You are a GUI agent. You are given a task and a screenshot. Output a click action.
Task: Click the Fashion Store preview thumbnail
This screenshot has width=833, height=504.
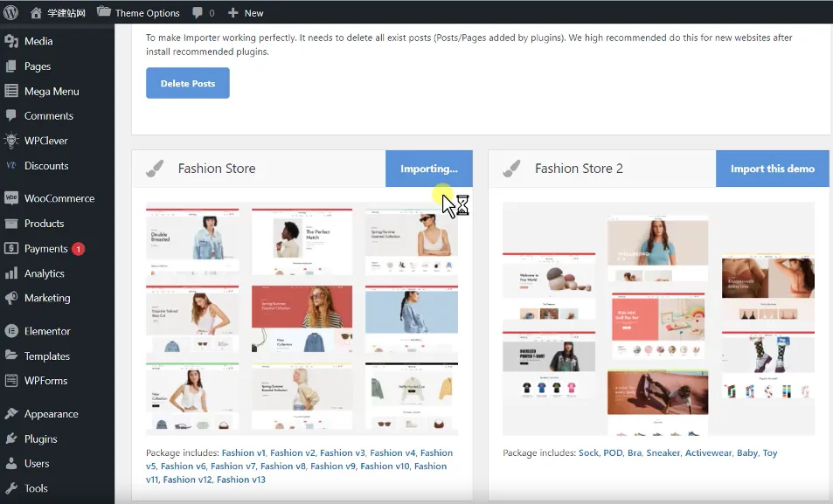(x=302, y=319)
